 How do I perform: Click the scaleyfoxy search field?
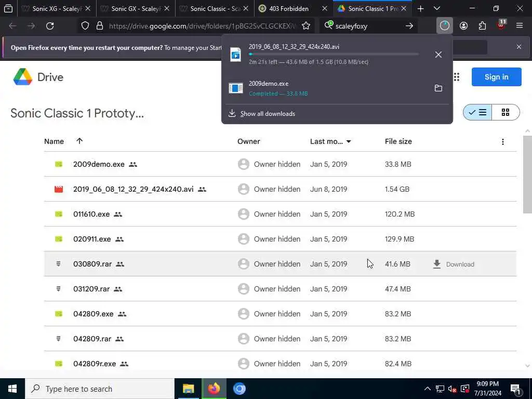368,26
